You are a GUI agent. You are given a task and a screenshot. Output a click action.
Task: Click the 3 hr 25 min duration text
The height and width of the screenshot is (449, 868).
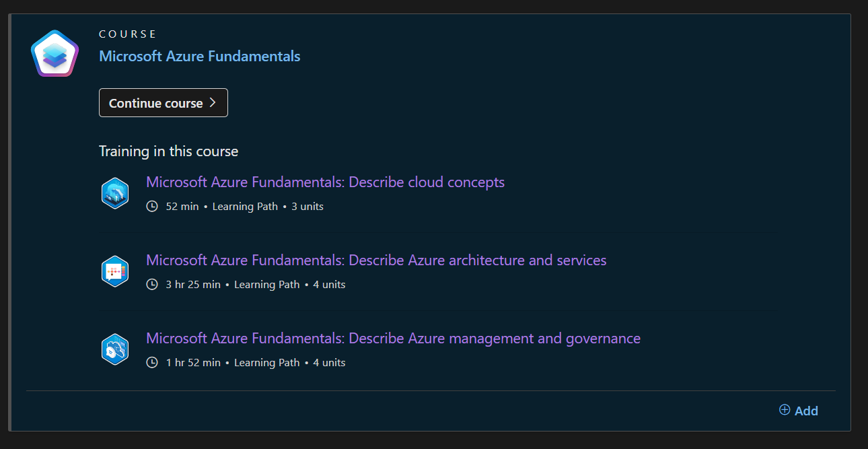(x=193, y=285)
